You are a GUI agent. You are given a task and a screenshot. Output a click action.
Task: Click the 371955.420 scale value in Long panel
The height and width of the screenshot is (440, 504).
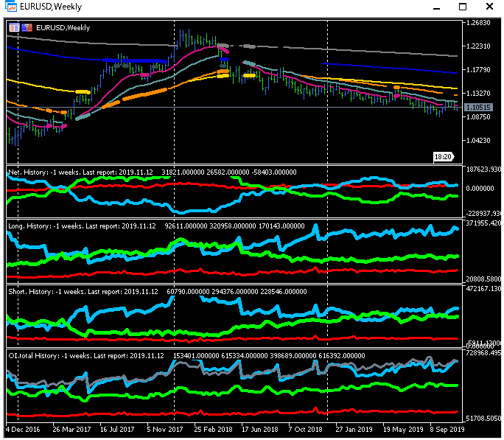(x=483, y=223)
